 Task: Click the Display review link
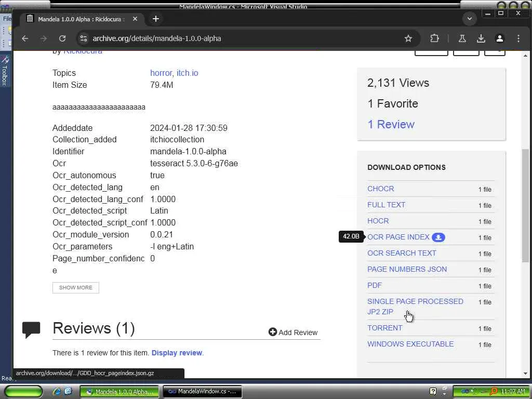coord(177,353)
